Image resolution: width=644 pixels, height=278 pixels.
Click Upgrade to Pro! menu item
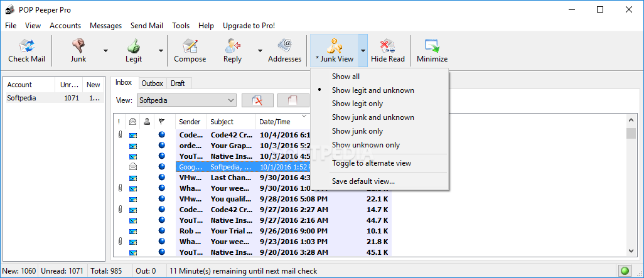click(249, 26)
